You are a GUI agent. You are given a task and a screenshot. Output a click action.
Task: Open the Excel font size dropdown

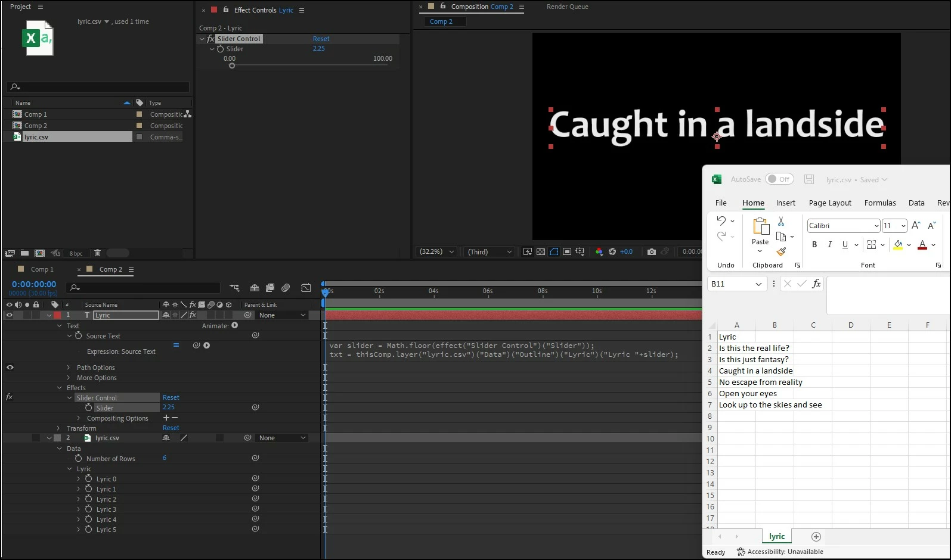point(903,226)
